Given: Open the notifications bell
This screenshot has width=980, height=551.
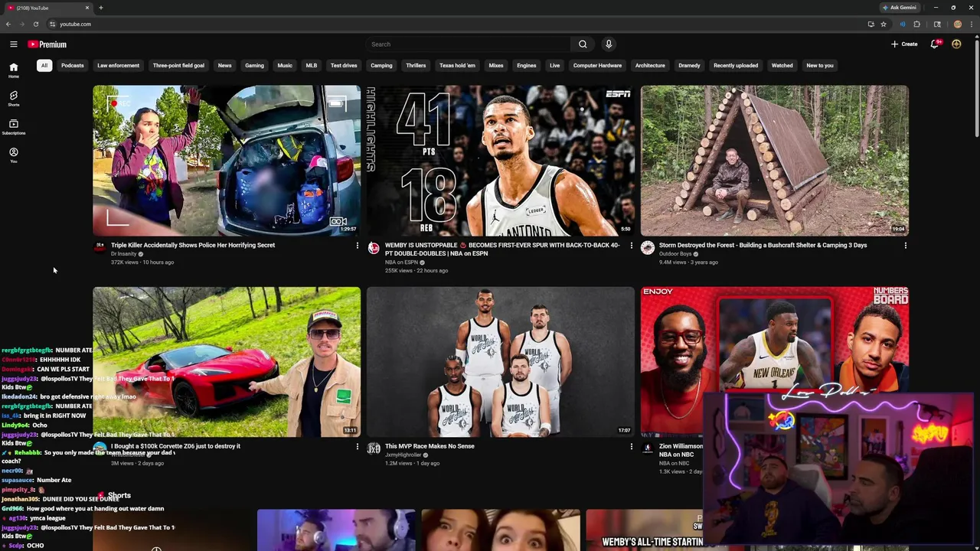Looking at the screenshot, I should click(935, 44).
